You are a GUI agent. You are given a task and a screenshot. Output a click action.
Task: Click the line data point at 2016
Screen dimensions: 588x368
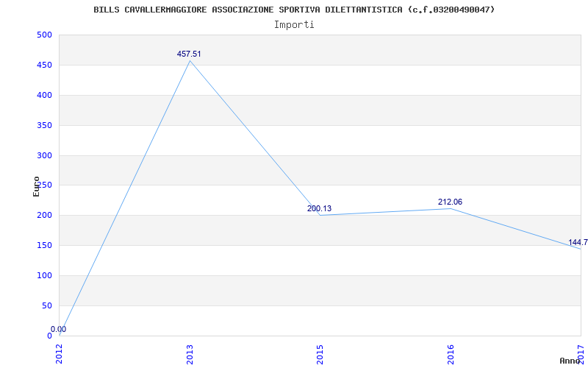click(x=451, y=208)
